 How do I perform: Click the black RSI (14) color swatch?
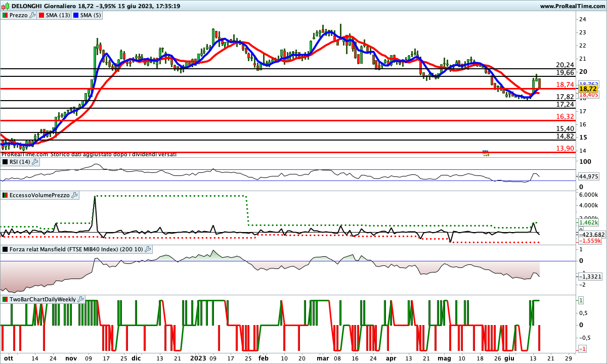(x=5, y=162)
